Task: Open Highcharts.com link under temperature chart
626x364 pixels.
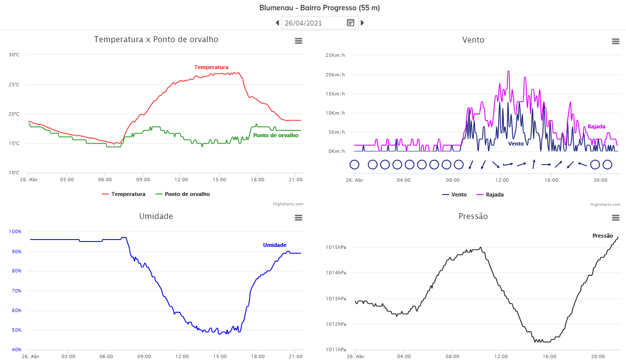Action: point(288,204)
